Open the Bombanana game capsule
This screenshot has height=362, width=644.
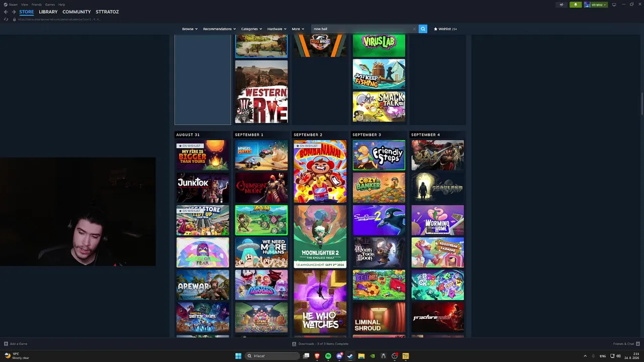pos(320,171)
